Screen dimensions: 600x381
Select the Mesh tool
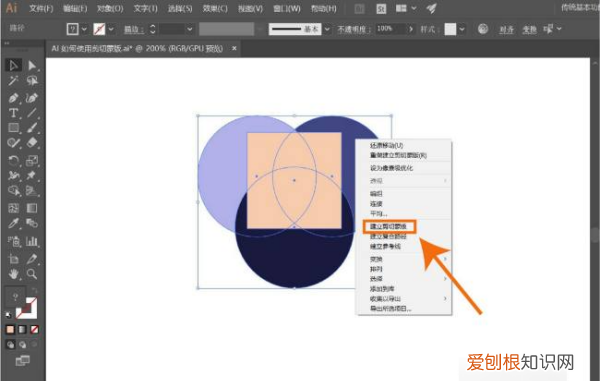13,208
